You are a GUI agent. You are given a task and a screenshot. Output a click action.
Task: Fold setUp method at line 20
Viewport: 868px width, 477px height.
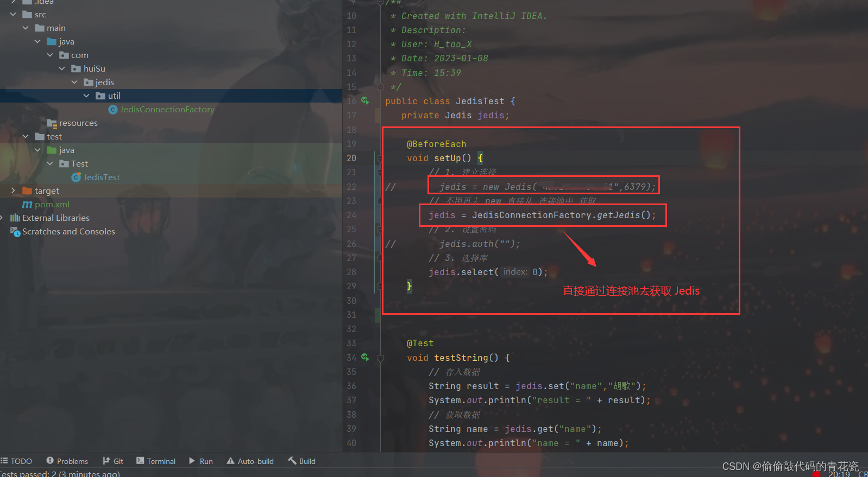[x=380, y=158]
